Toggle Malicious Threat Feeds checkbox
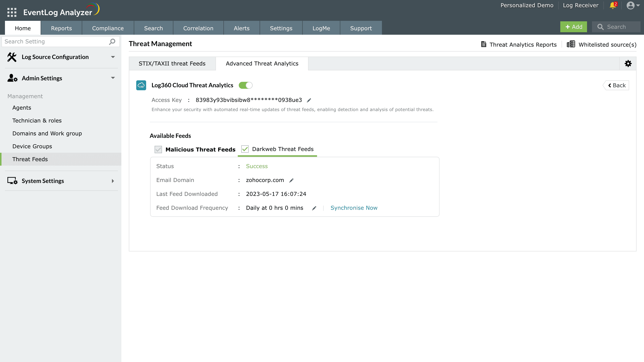This screenshot has height=362, width=644. (158, 149)
